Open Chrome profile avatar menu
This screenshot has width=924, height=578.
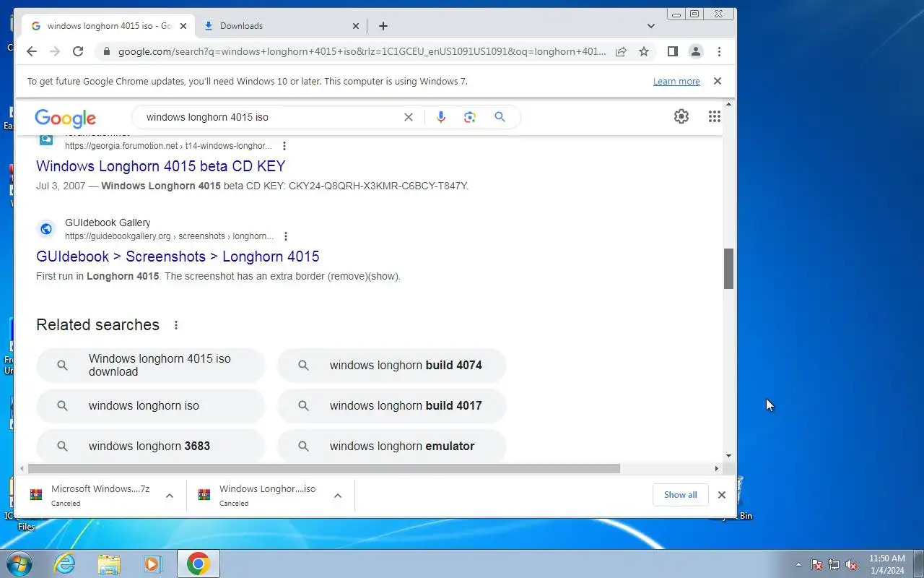[696, 51]
